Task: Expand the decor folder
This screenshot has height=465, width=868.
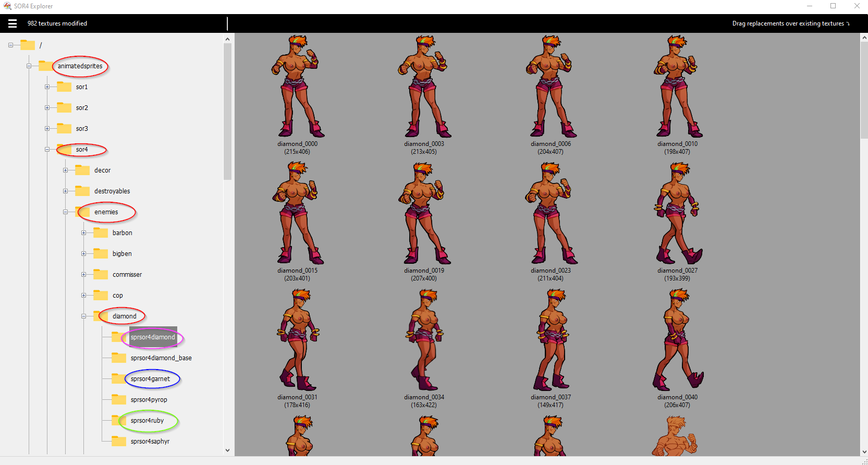Action: coord(65,170)
